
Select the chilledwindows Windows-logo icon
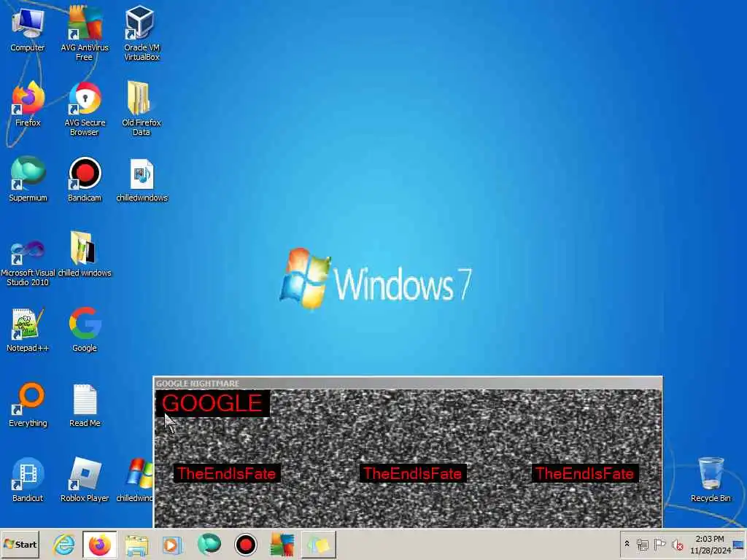pyautogui.click(x=136, y=480)
